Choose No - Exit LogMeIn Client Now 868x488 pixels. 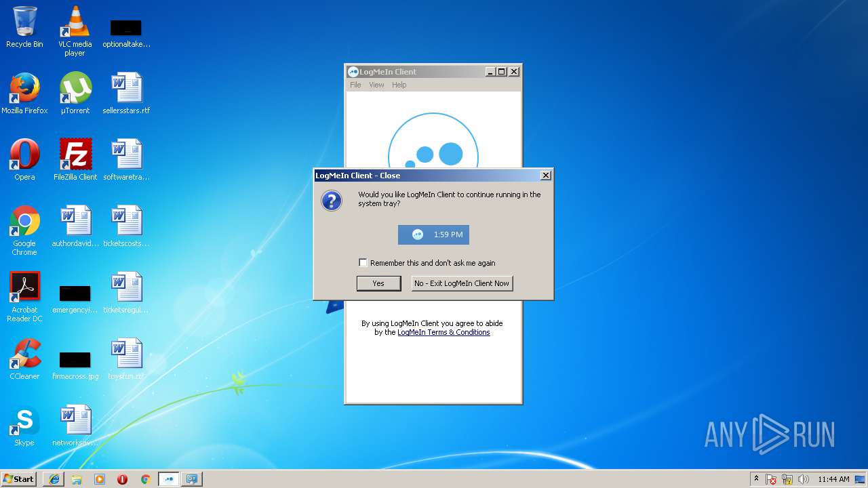[462, 283]
